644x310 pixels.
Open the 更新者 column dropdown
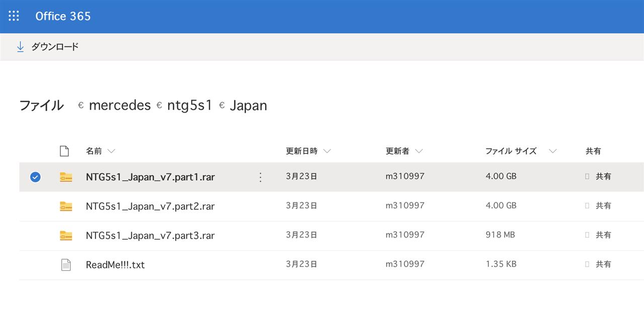419,151
